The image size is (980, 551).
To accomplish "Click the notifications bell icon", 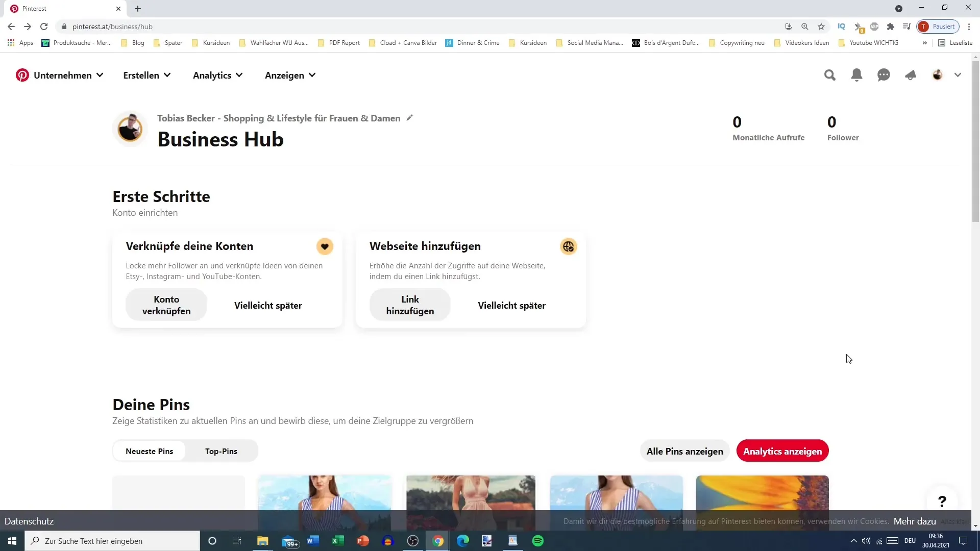I will pyautogui.click(x=857, y=74).
